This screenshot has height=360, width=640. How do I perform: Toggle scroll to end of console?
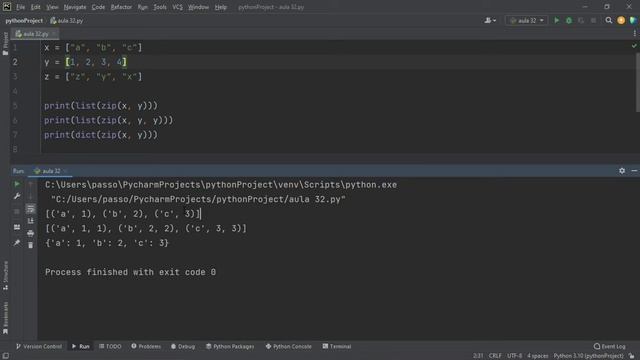[x=31, y=221]
